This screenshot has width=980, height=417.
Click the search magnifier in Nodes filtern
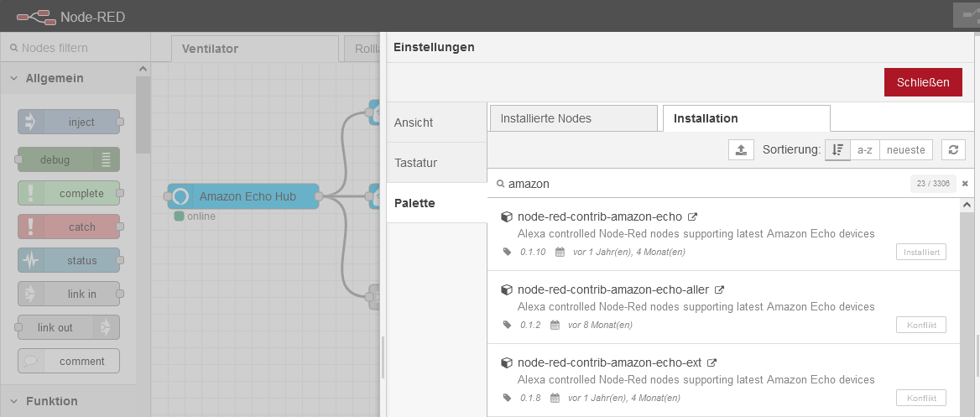click(13, 48)
